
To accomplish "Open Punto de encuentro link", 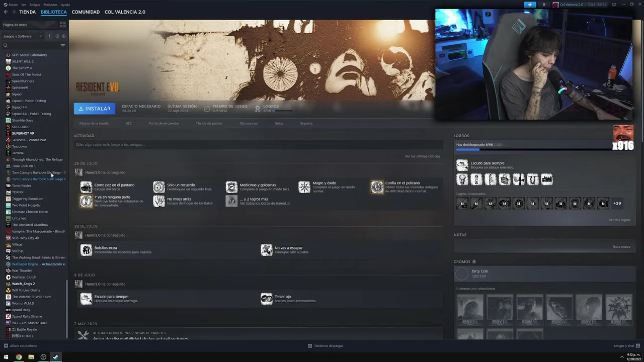I will (164, 123).
